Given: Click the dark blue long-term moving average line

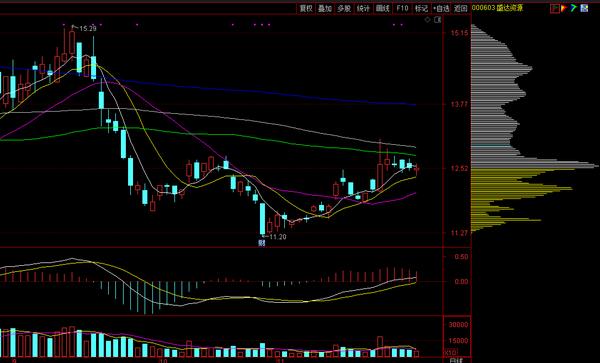Looking at the screenshot, I should click(x=245, y=91).
